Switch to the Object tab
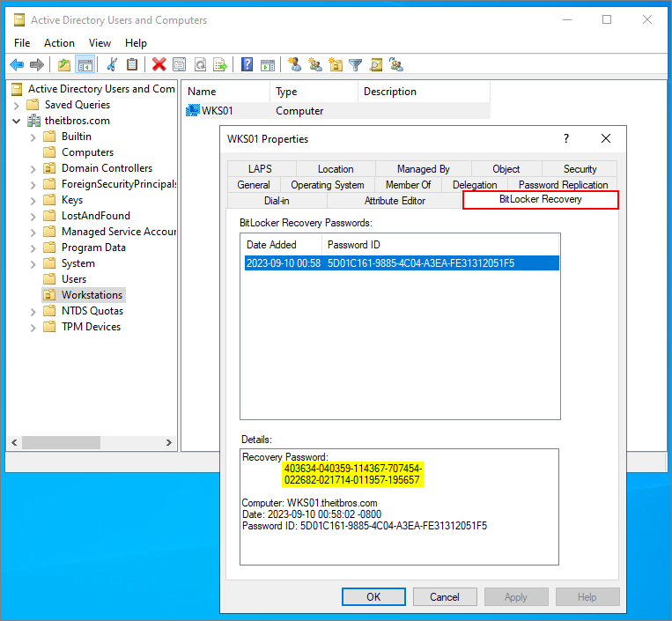Screen dimensions: 672x621 pos(506,169)
